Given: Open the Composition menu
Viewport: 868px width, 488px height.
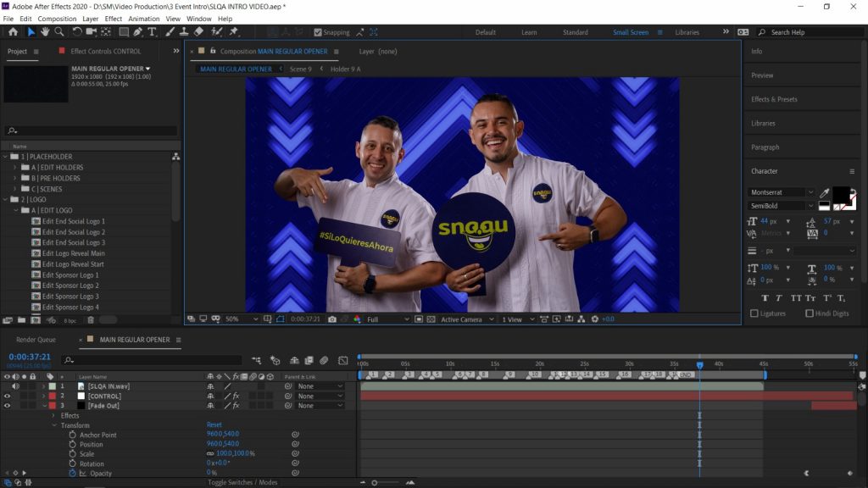Looking at the screenshot, I should (57, 19).
